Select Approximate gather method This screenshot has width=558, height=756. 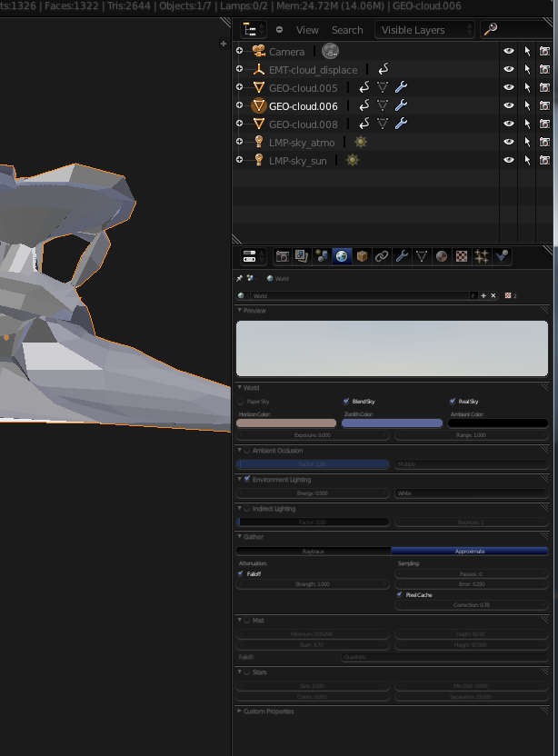pyautogui.click(x=470, y=551)
